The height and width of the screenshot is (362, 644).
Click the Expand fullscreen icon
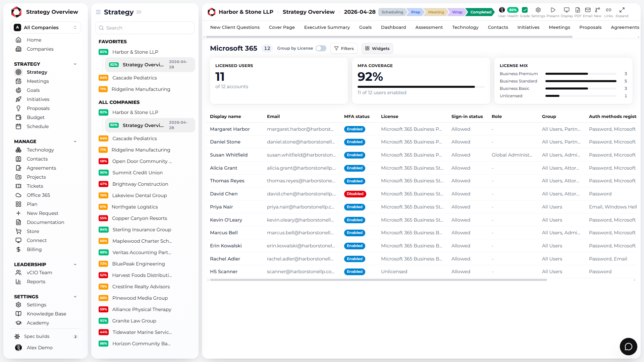tap(622, 10)
